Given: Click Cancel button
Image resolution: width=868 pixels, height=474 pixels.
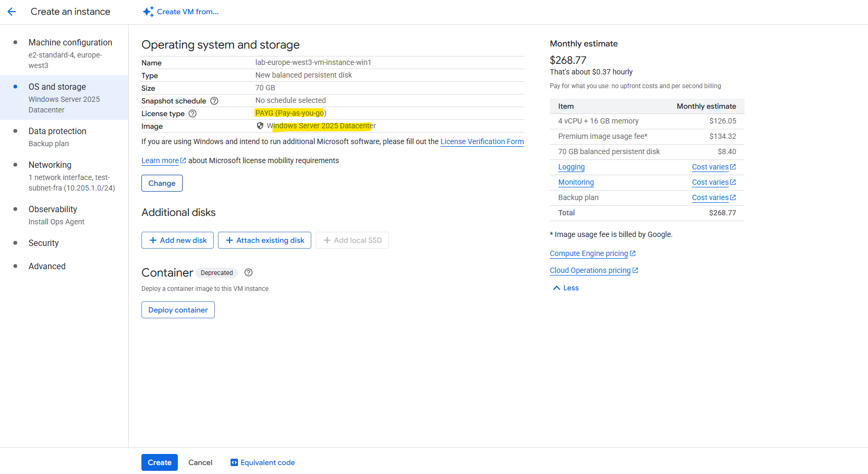Looking at the screenshot, I should pos(201,462).
